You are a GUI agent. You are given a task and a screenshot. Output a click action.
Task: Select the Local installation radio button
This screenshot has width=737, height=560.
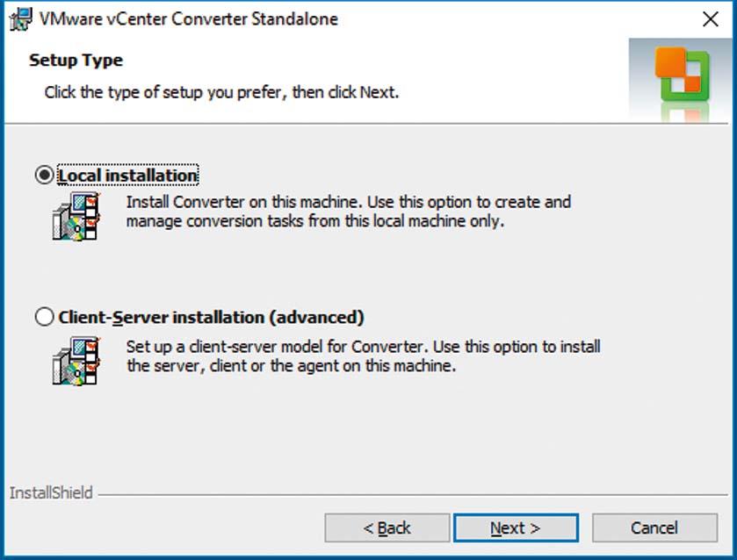click(44, 176)
